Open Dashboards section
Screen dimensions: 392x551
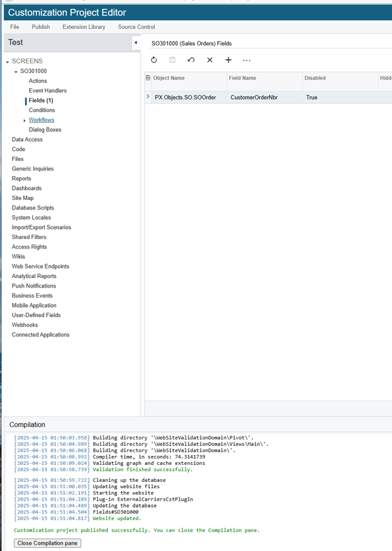click(26, 188)
